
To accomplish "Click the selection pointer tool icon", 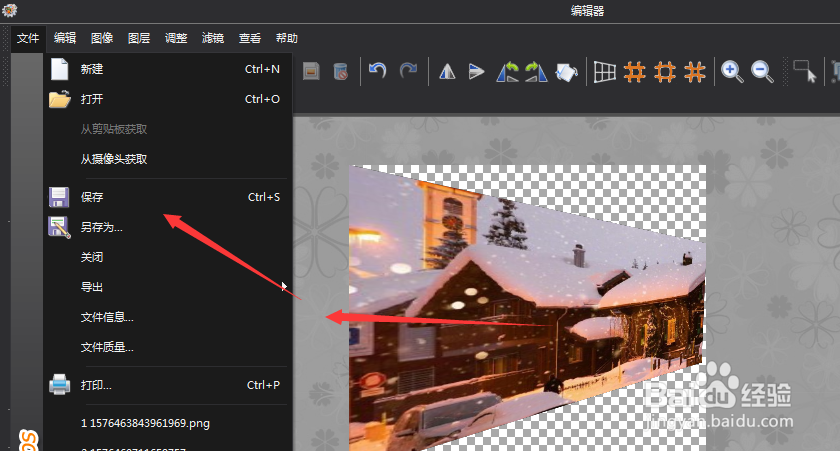I will pos(805,71).
